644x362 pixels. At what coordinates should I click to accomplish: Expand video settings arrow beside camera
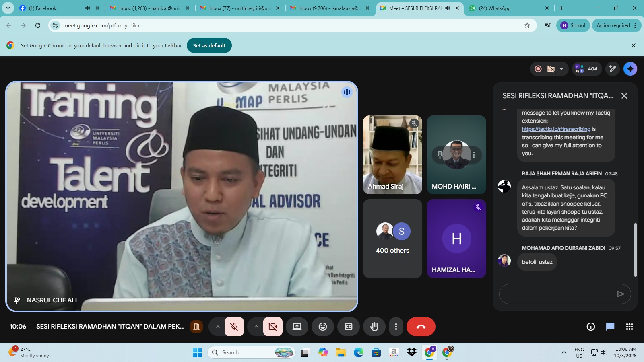click(256, 327)
